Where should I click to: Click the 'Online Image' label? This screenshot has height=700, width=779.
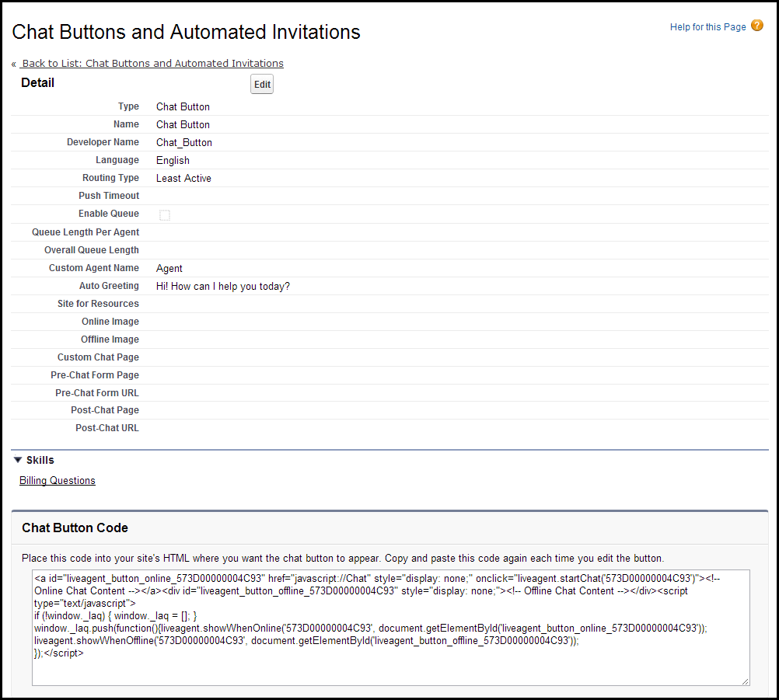110,322
